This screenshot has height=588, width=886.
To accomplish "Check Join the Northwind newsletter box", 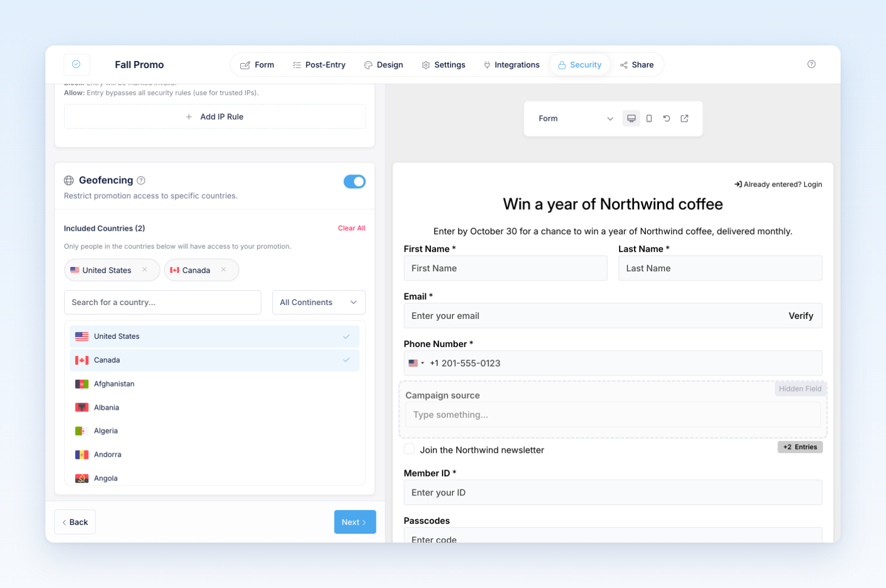I will tap(409, 449).
